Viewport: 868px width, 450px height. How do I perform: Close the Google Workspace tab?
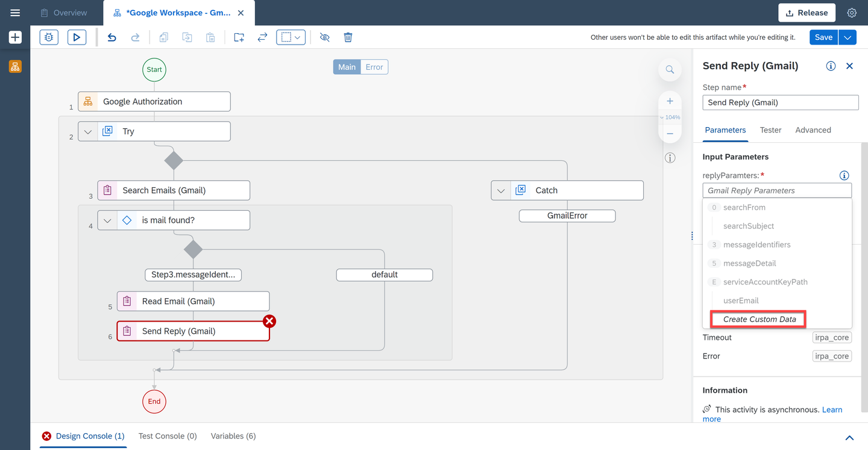[x=241, y=13]
